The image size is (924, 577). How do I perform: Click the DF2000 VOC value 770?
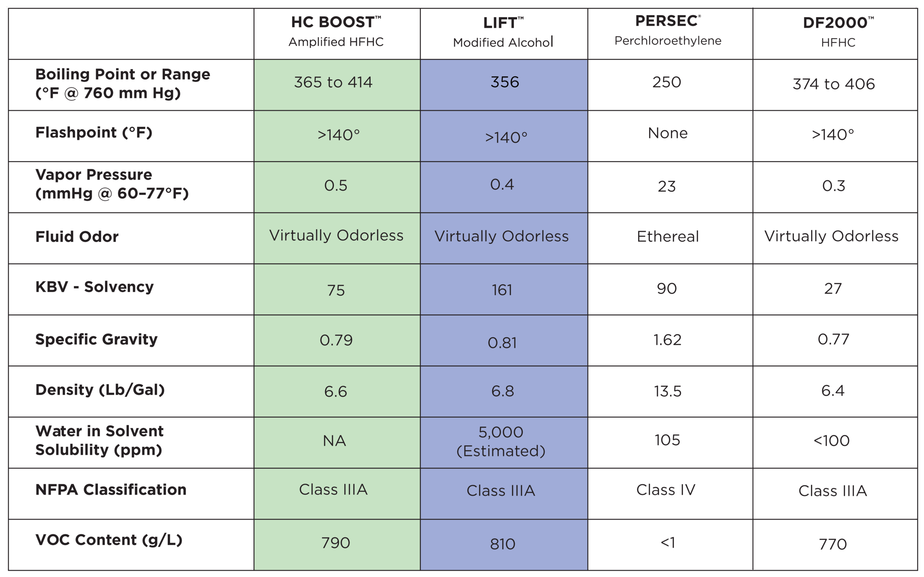833,544
